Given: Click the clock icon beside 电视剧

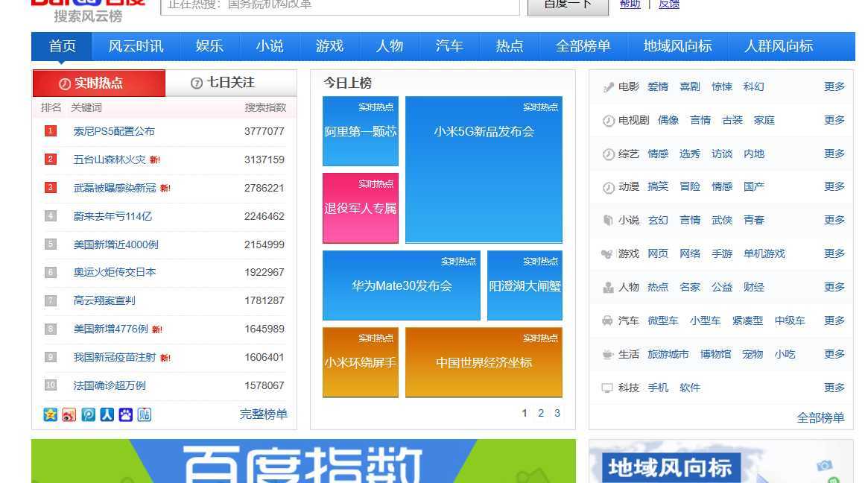Looking at the screenshot, I should tap(609, 120).
